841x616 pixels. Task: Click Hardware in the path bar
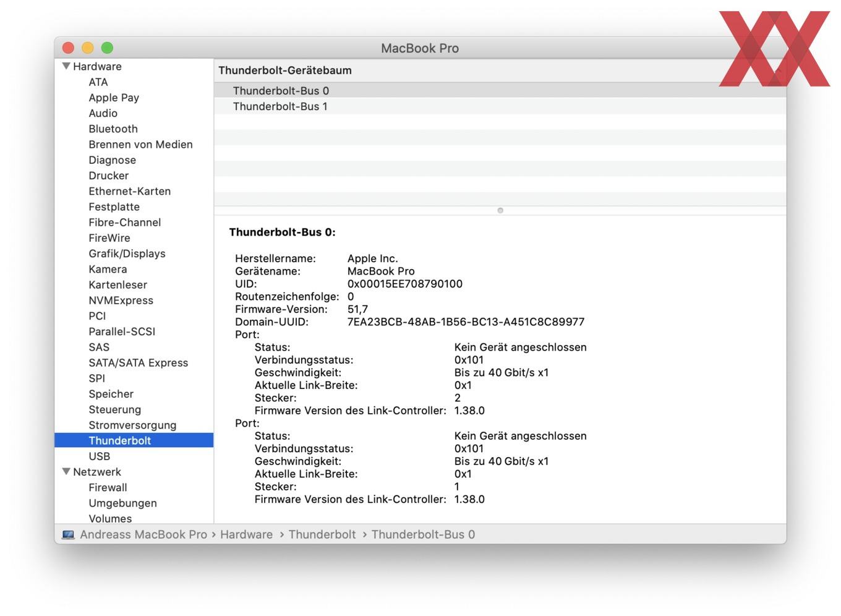(x=246, y=534)
